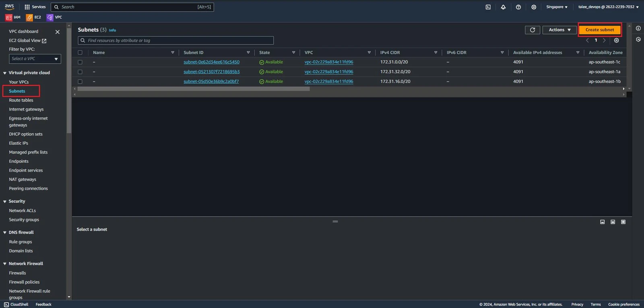Maximize the details split panel

623,222
